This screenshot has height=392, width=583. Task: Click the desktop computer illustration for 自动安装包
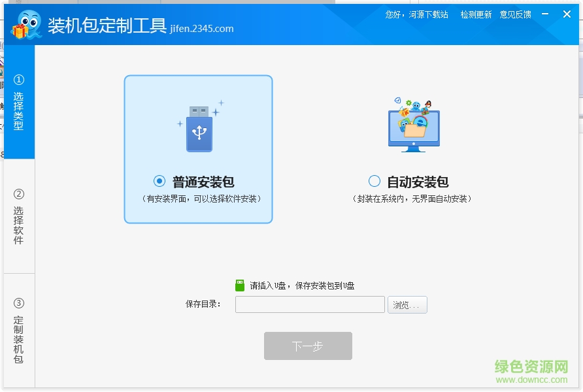[x=414, y=125]
